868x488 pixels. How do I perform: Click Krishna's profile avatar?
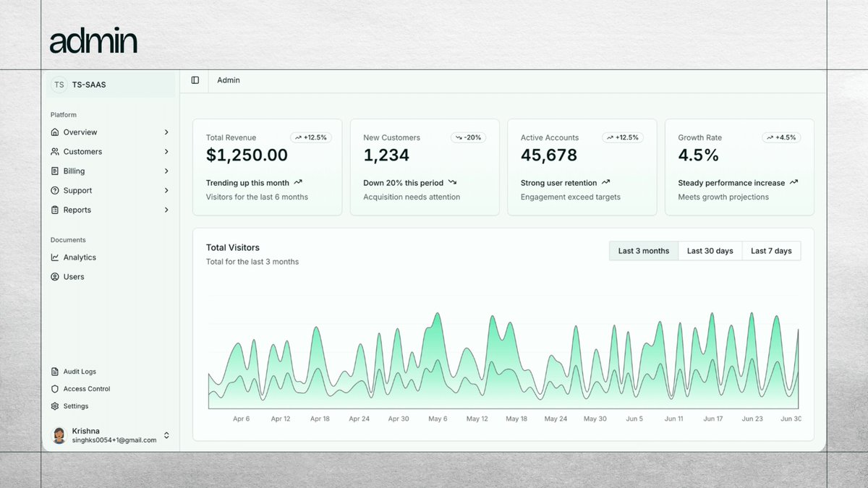click(x=59, y=435)
